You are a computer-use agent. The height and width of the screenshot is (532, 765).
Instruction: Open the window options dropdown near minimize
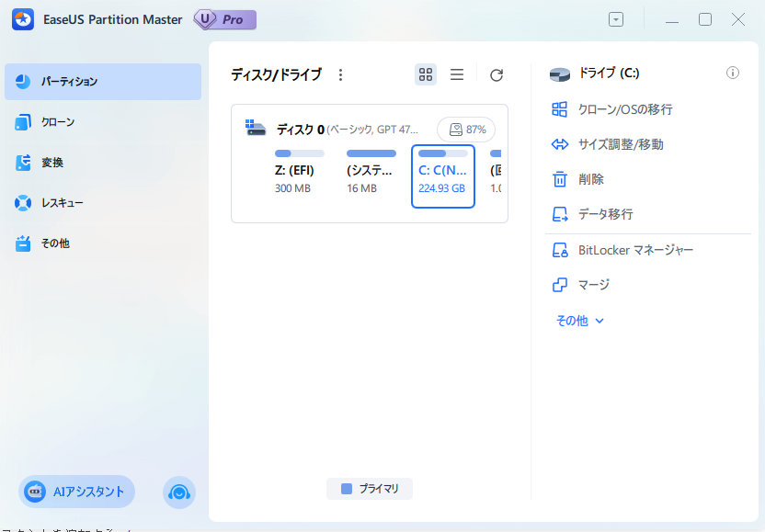click(615, 18)
